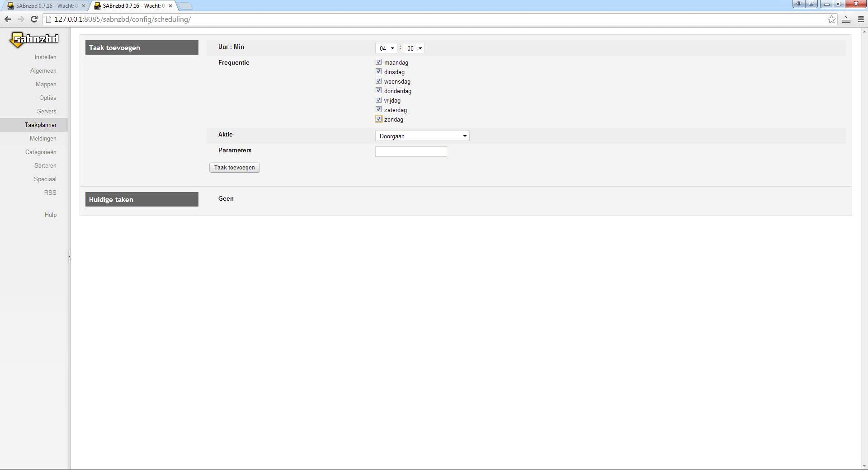
Task: Open the hour (Uur) dropdown showing 04
Action: coord(386,48)
